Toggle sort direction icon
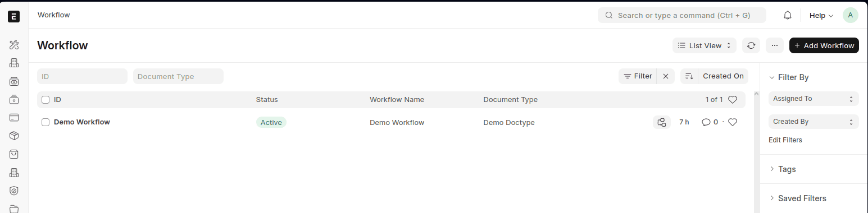This screenshot has height=213, width=868. [689, 76]
